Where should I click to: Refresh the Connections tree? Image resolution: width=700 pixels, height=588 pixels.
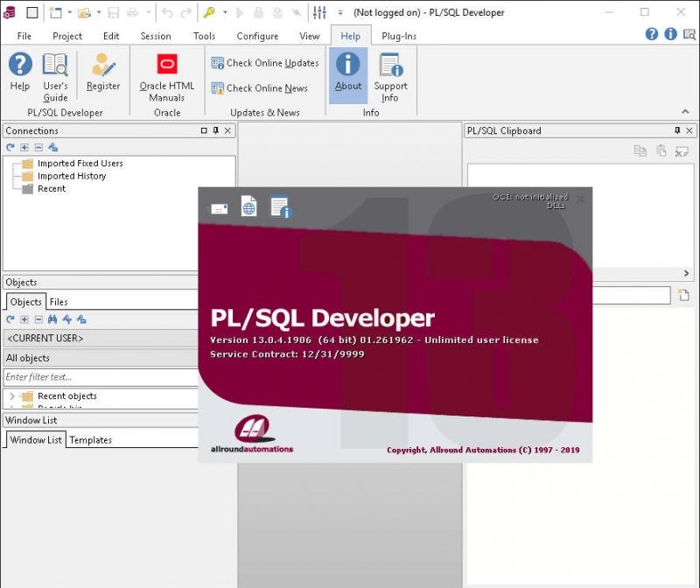point(8,147)
